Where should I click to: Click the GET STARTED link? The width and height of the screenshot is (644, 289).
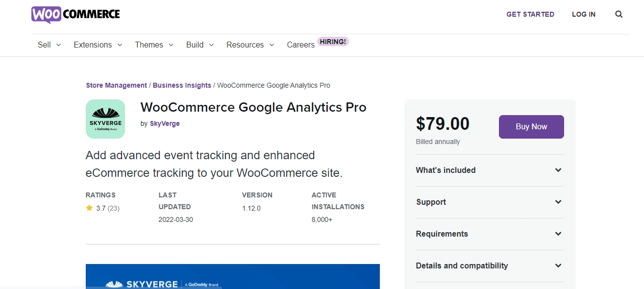pos(530,14)
